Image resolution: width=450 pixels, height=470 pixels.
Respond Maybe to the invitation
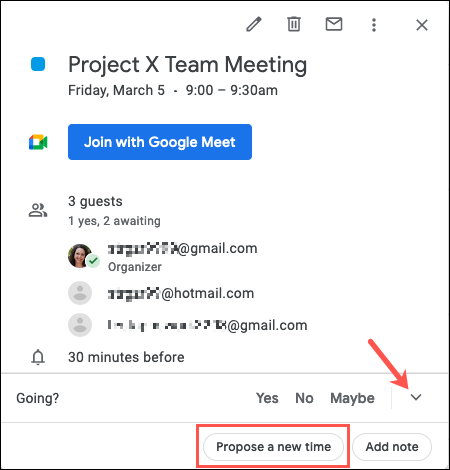pyautogui.click(x=352, y=398)
